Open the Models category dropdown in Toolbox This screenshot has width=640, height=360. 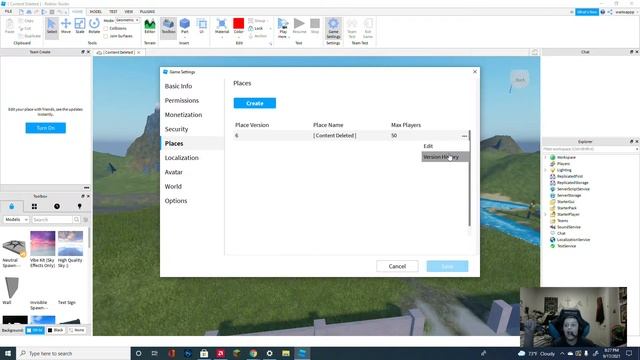tap(16, 220)
